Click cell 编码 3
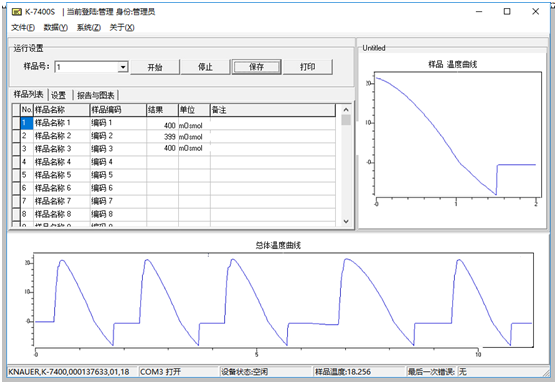557x384 pixels. tap(118, 149)
